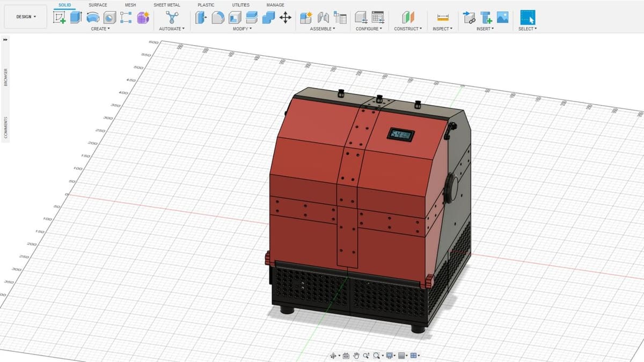Click the Insert Fastener icon
The image size is (644, 362).
click(x=486, y=18)
